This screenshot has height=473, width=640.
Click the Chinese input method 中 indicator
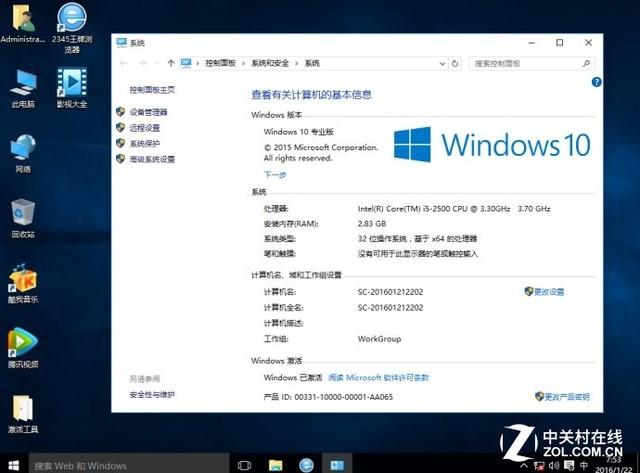(584, 465)
